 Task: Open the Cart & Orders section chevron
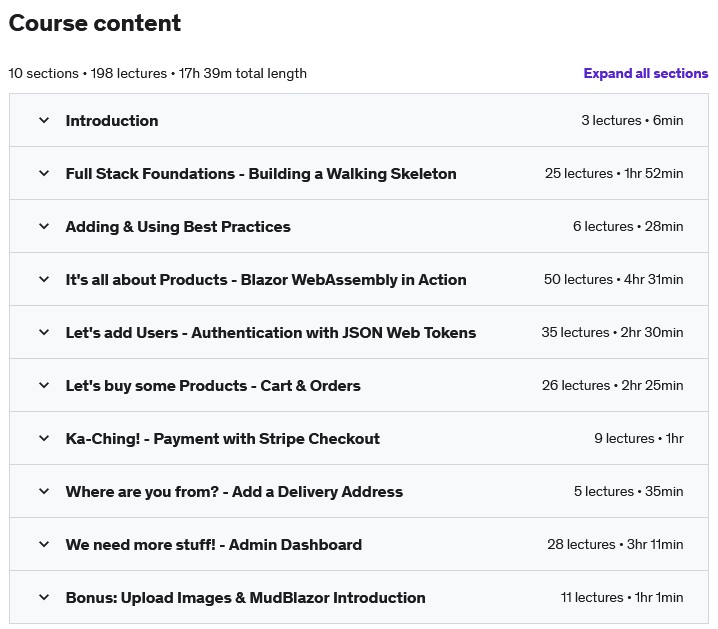pos(44,385)
